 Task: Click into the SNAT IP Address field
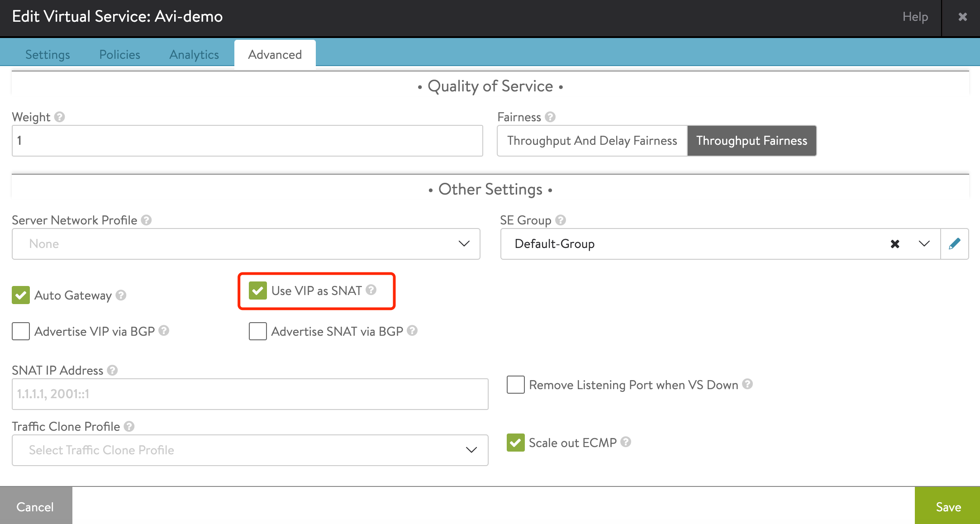pos(250,394)
